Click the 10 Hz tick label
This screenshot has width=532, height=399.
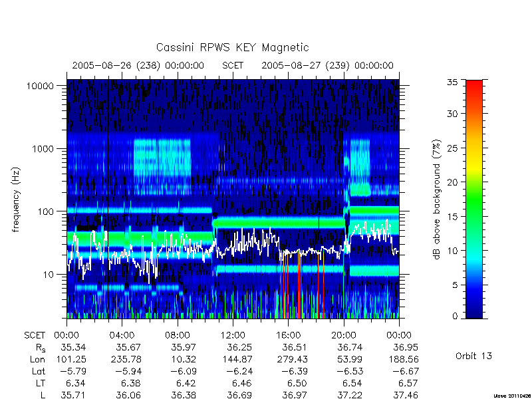tap(49, 274)
